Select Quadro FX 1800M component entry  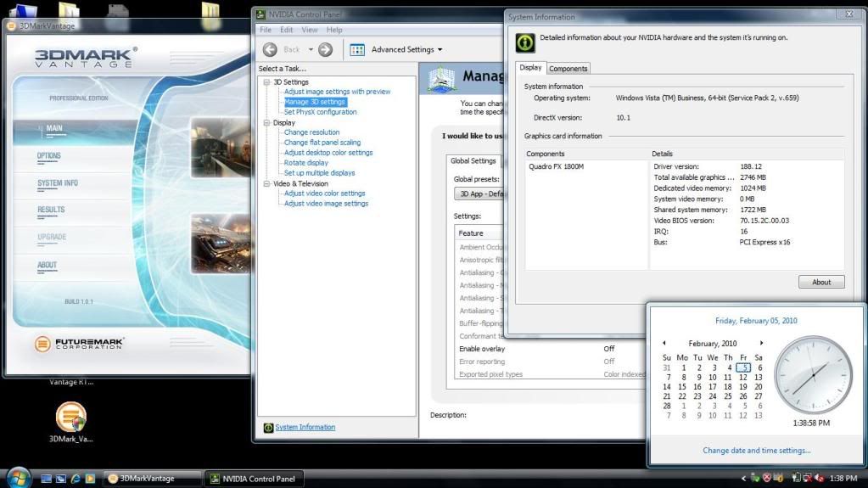click(556, 166)
